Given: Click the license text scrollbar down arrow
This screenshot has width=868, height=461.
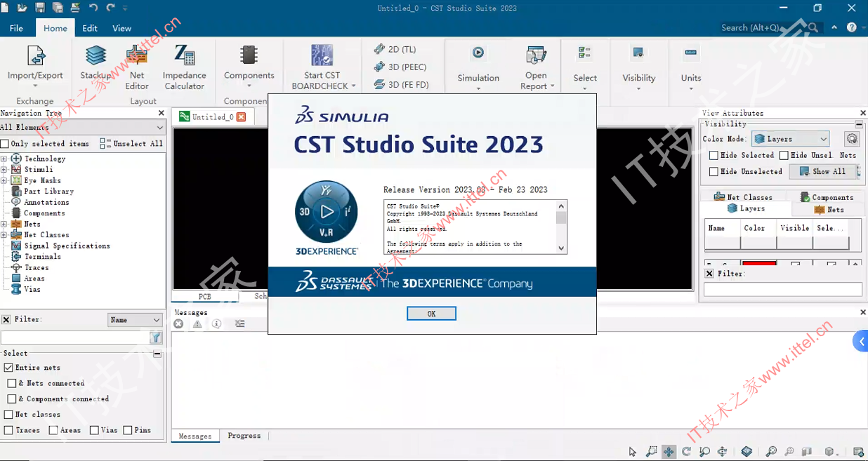Looking at the screenshot, I should pyautogui.click(x=561, y=248).
